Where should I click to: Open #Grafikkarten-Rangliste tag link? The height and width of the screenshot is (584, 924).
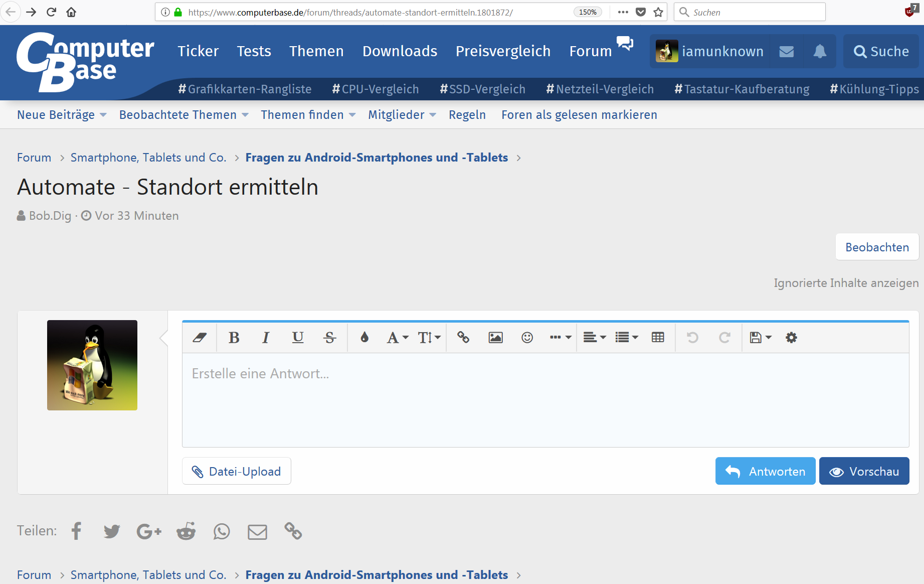click(x=245, y=89)
